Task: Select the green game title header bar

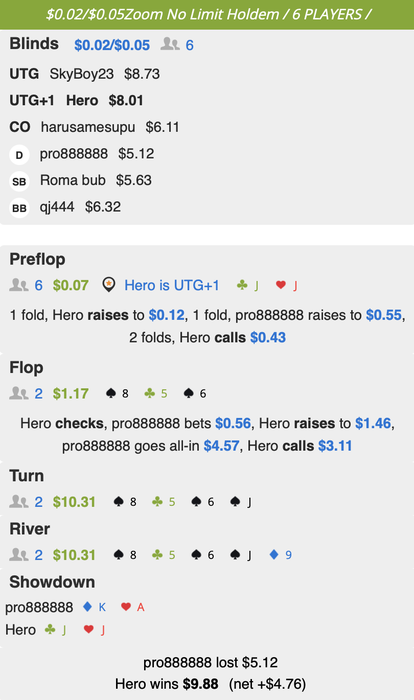Action: (207, 15)
